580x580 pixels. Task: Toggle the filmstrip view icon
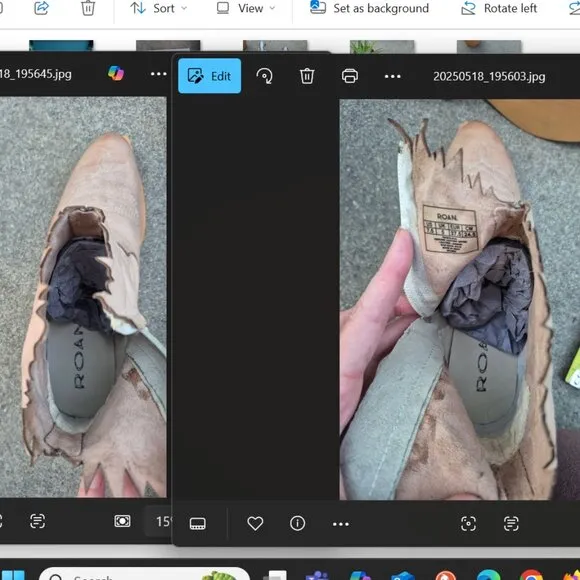[198, 523]
